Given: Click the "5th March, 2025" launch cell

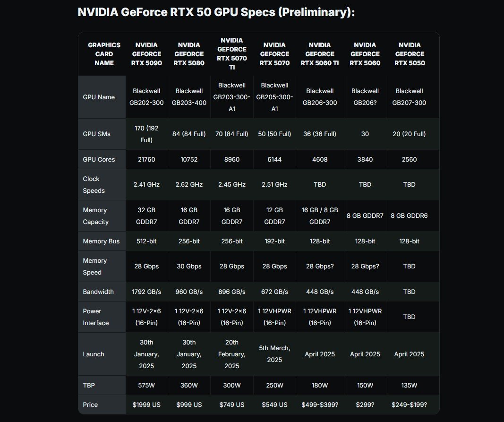Looking at the screenshot, I should 274,354.
